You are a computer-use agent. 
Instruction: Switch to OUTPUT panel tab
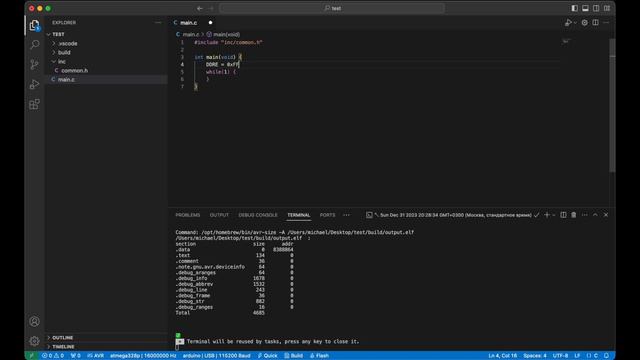(x=219, y=215)
